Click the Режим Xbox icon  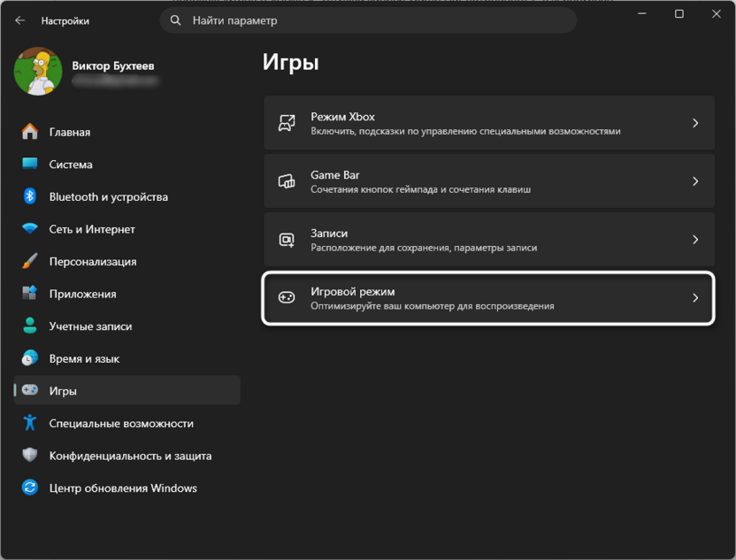coord(287,123)
